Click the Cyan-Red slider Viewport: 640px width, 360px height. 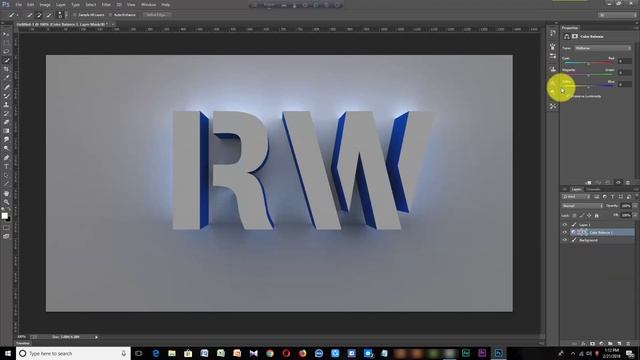pos(589,64)
